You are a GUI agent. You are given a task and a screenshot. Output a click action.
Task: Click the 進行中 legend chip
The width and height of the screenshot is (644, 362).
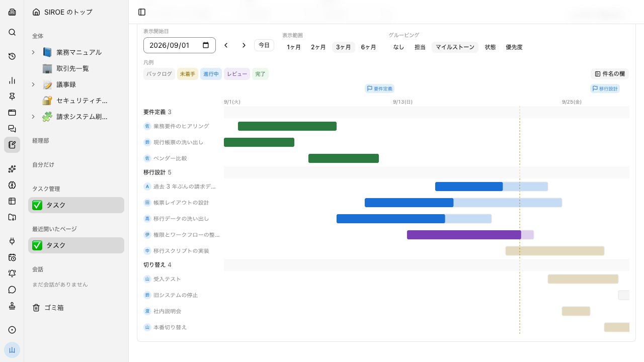click(211, 74)
